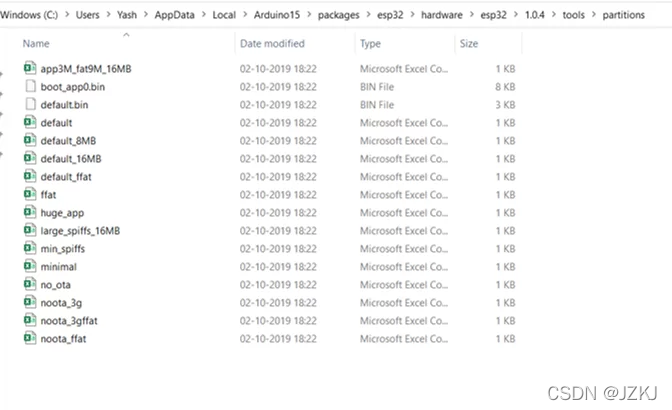Click the Excel icon next to noota_ffat

point(30,338)
